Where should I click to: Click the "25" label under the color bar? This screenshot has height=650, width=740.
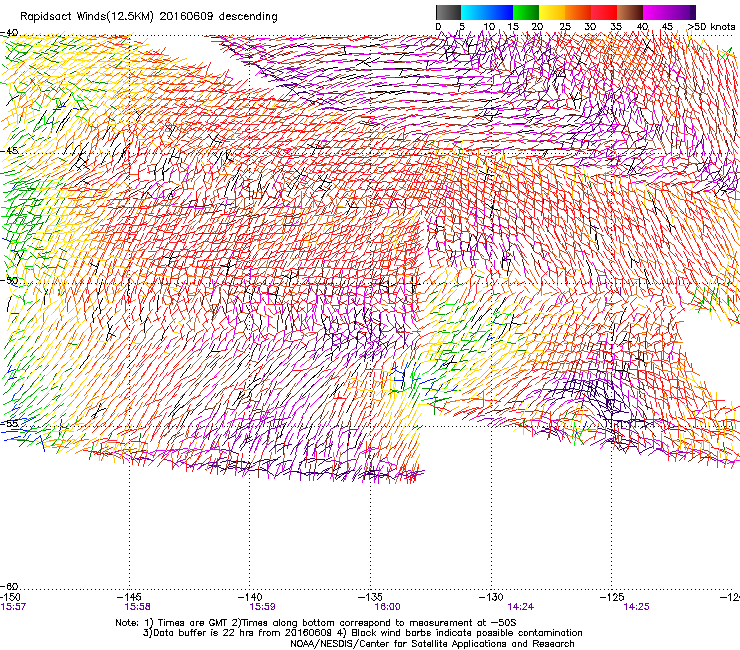(x=565, y=27)
